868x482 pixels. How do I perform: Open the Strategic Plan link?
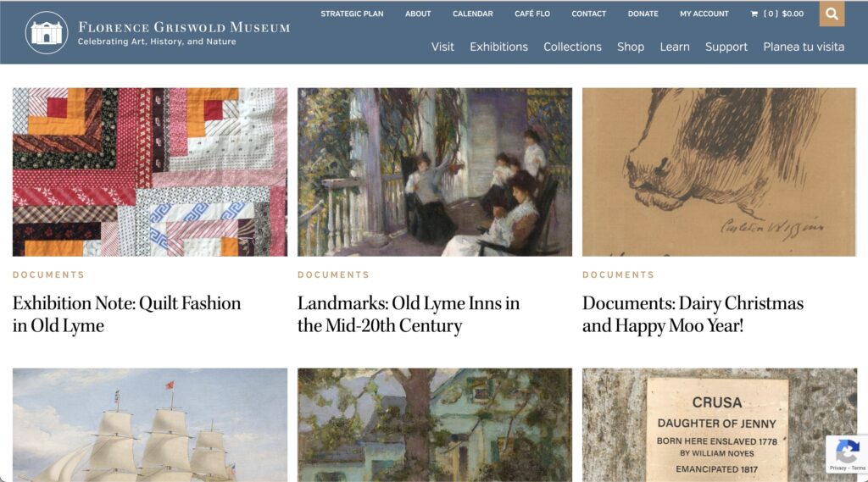coord(352,14)
